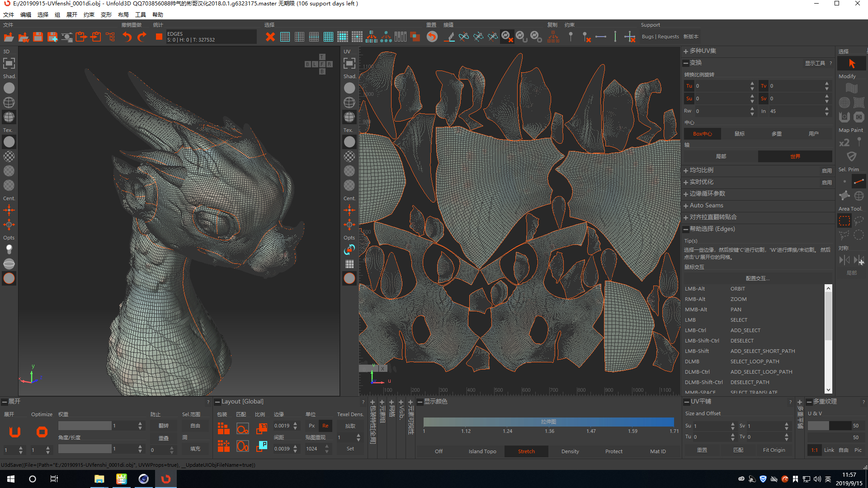Screen dimensions: 868x488
Task: Collapse the 变换 section
Action: [686, 63]
